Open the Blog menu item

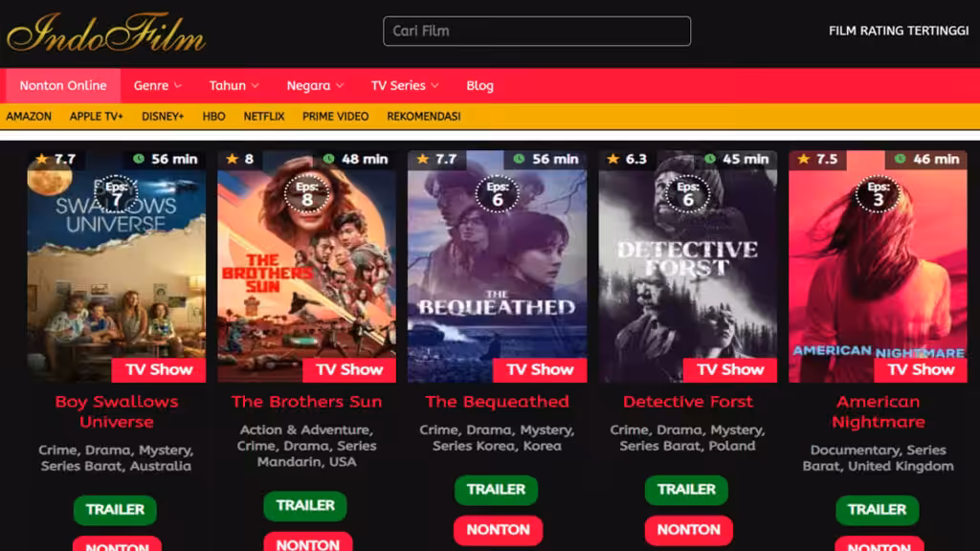coord(480,85)
